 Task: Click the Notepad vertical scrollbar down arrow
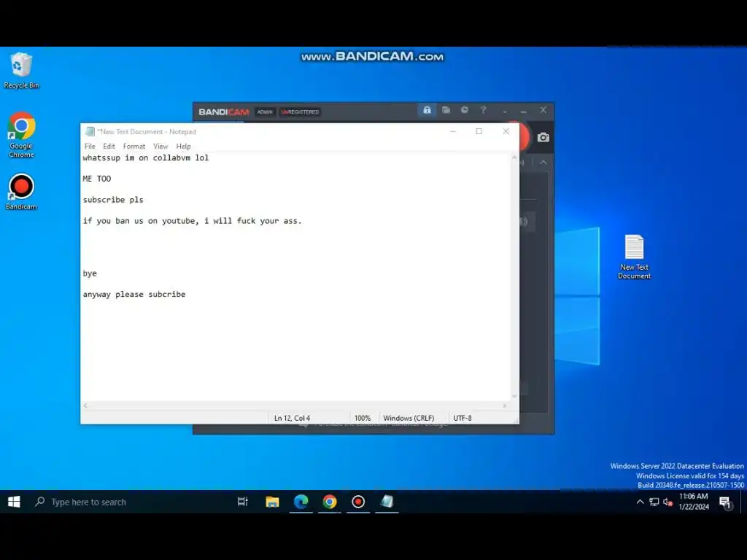coord(514,396)
